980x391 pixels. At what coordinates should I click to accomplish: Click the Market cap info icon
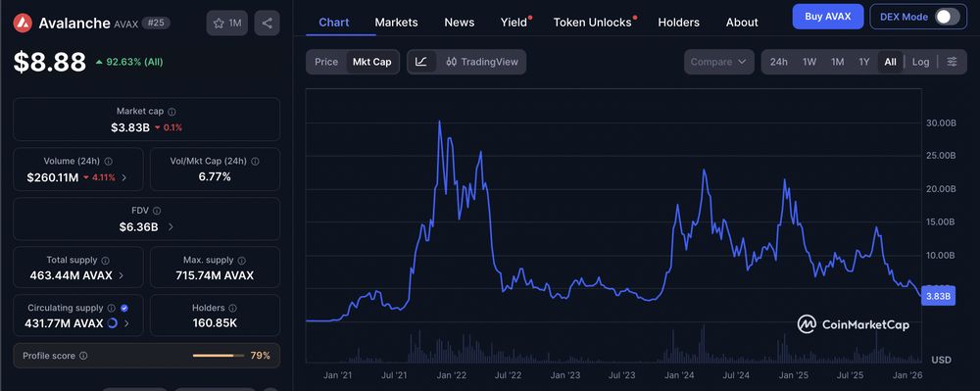coord(171,111)
